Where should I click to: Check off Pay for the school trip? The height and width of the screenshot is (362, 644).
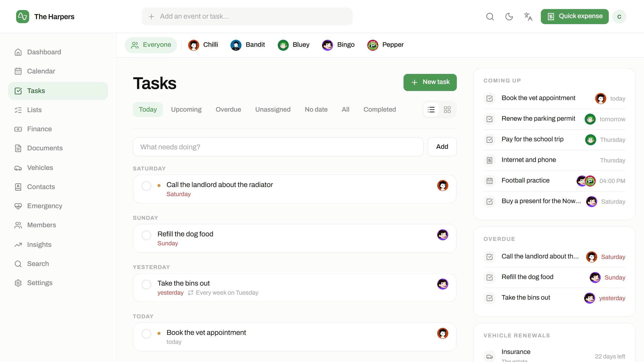490,140
